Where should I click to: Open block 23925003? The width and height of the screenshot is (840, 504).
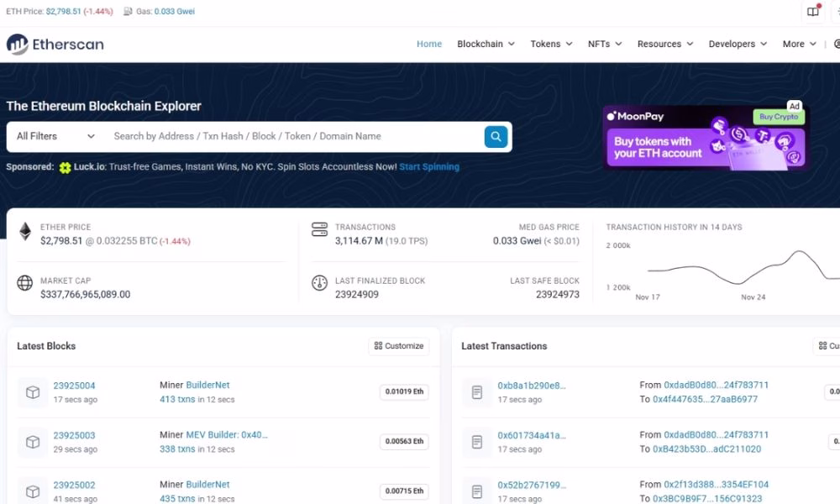[x=74, y=435]
